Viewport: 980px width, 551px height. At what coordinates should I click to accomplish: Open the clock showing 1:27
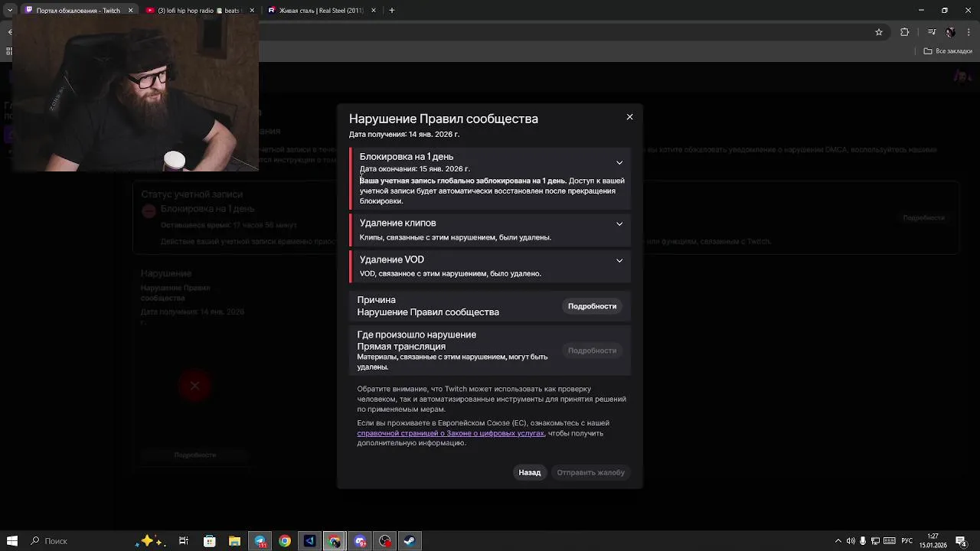click(x=933, y=541)
